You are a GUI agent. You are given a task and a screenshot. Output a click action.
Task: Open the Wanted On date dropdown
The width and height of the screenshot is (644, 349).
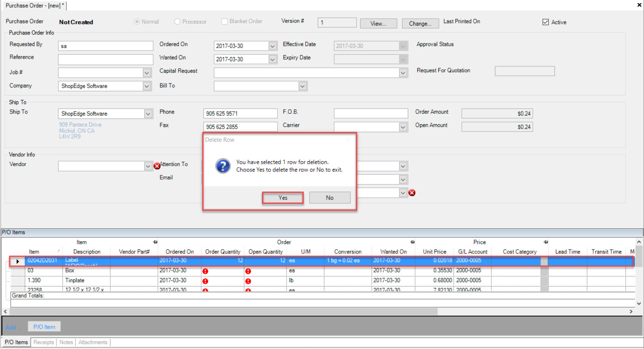click(272, 59)
